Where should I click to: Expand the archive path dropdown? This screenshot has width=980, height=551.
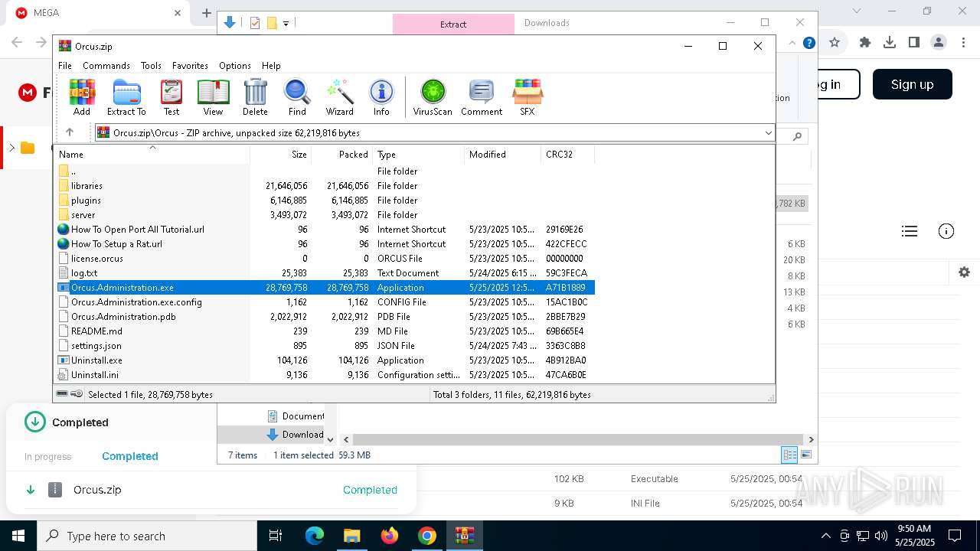click(768, 133)
